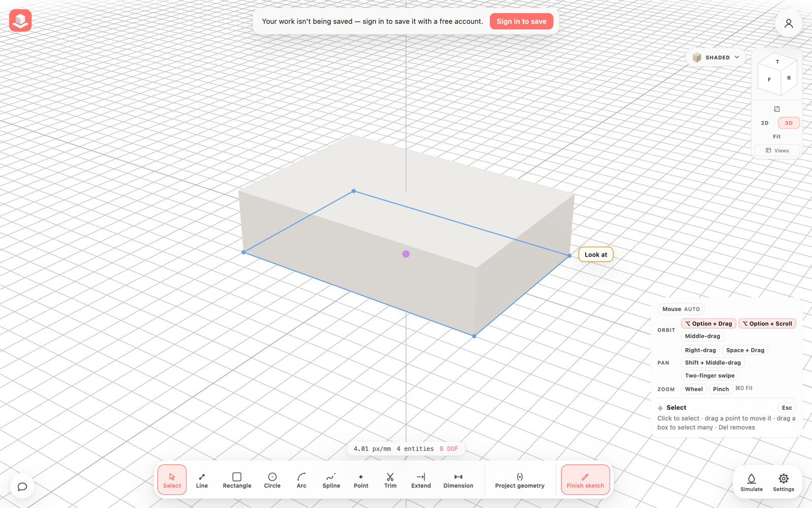Activate the Trim tool

pyautogui.click(x=390, y=480)
